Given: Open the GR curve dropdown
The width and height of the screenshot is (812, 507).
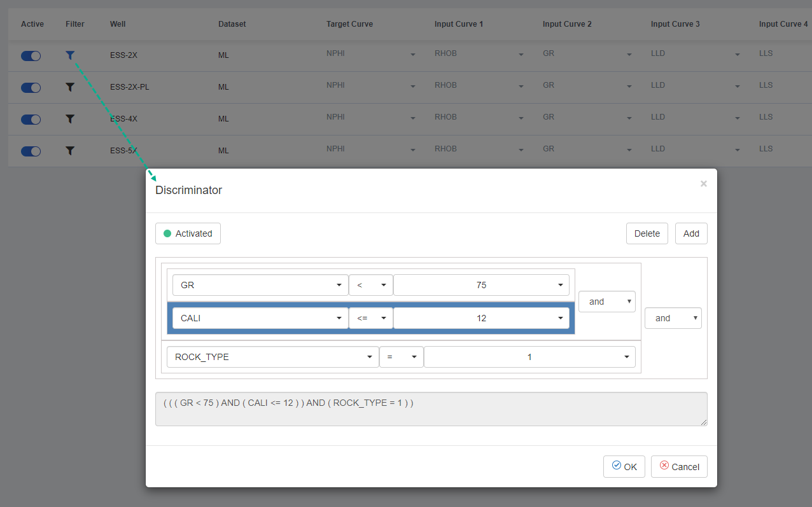Looking at the screenshot, I should pos(260,285).
